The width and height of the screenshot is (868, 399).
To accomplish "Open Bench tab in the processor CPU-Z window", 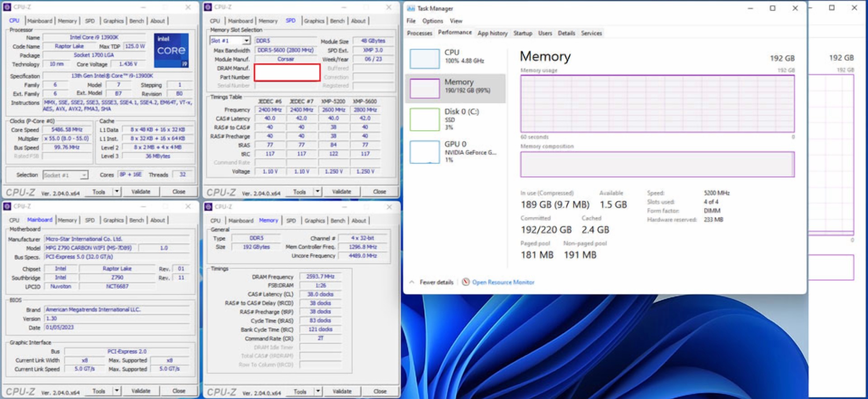I will [x=137, y=21].
